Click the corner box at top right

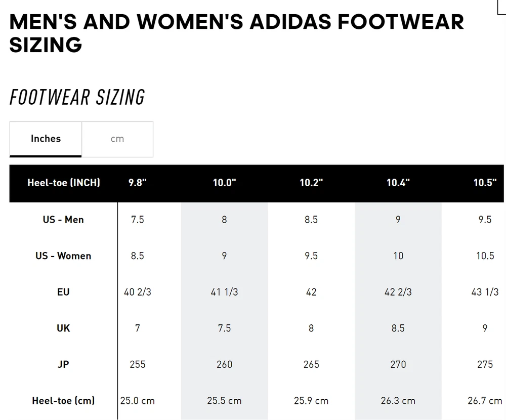click(501, 6)
